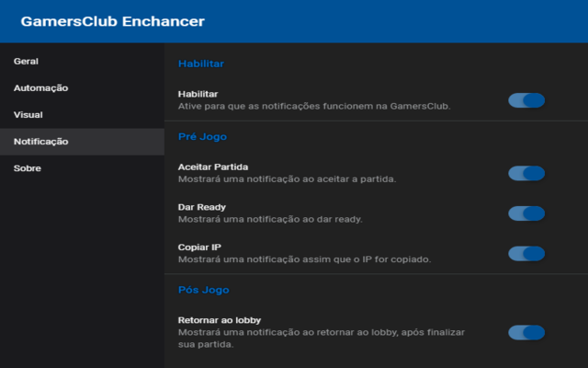This screenshot has width=588, height=368.
Task: Click the GamersClub Enchancer title
Action: 112,21
